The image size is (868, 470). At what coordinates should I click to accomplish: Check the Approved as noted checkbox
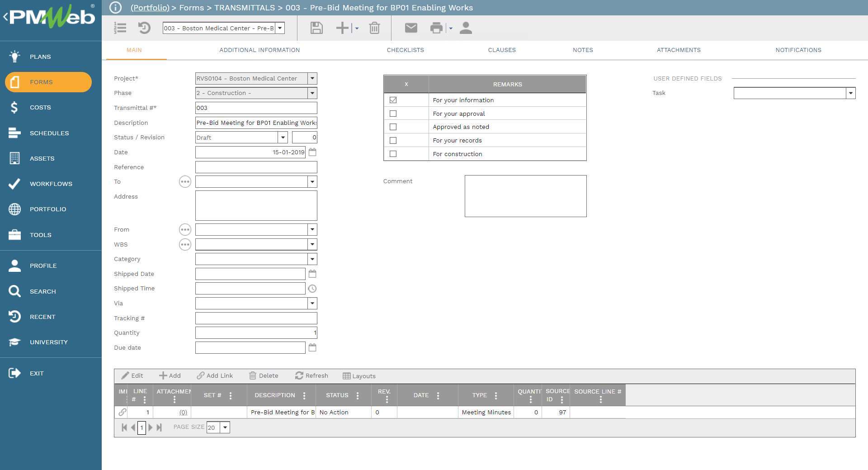(393, 127)
